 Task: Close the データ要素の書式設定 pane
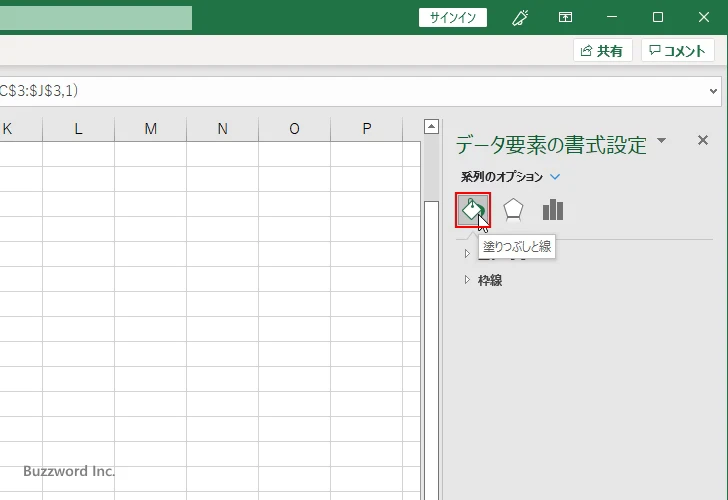[x=703, y=140]
